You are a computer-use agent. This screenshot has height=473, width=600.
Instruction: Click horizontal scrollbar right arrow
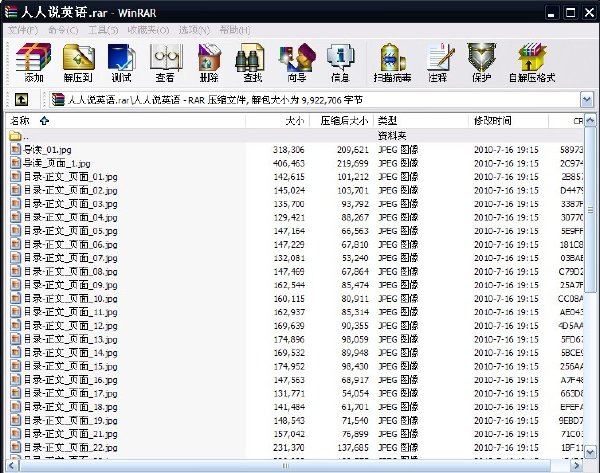(x=576, y=466)
